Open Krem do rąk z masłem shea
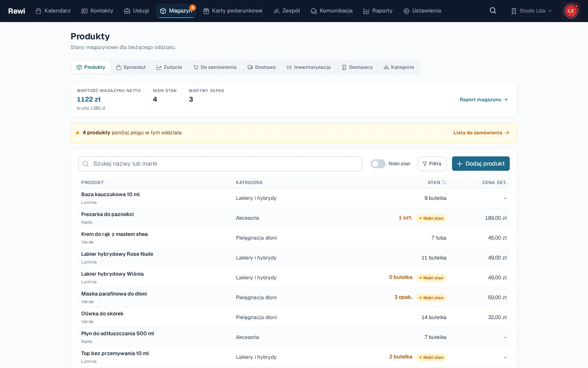Viewport: 588px width, 368px height. tap(294, 238)
